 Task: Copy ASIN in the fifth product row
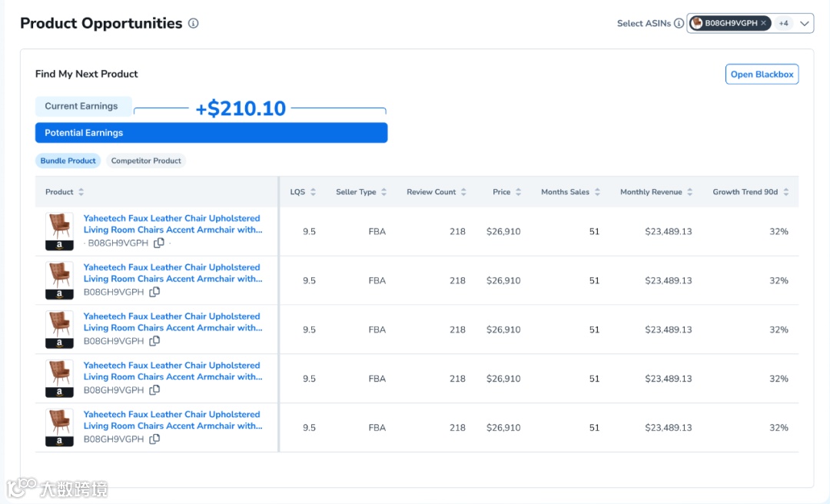click(x=154, y=439)
